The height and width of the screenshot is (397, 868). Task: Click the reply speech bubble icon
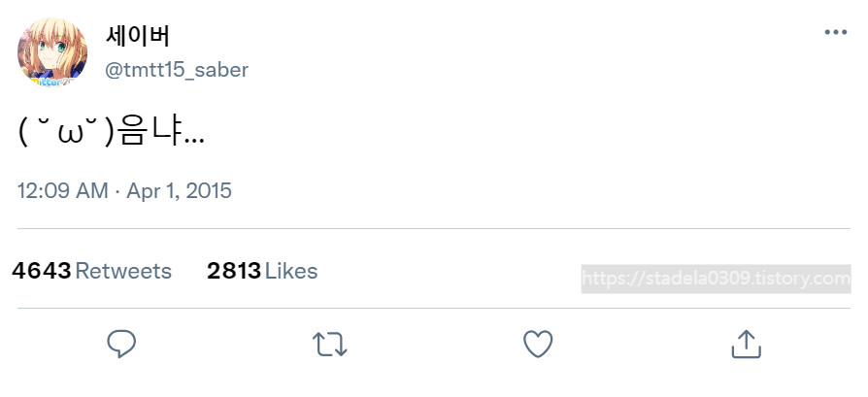click(x=121, y=343)
